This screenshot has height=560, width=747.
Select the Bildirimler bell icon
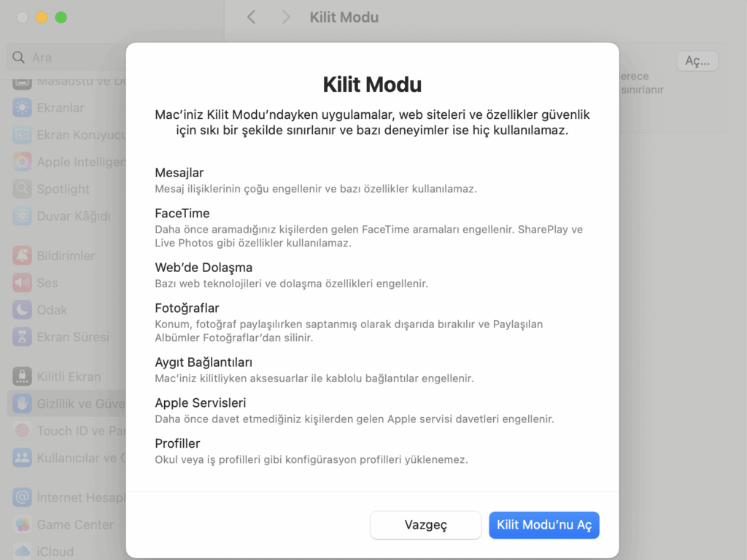(x=23, y=256)
